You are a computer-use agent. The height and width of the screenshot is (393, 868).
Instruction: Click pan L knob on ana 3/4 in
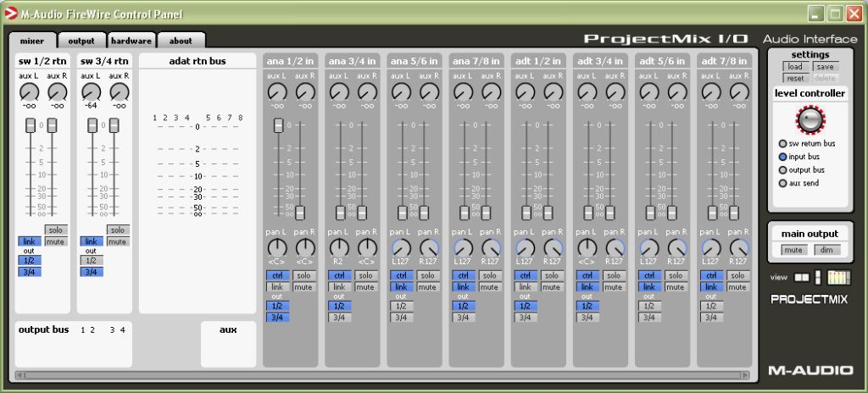[339, 247]
